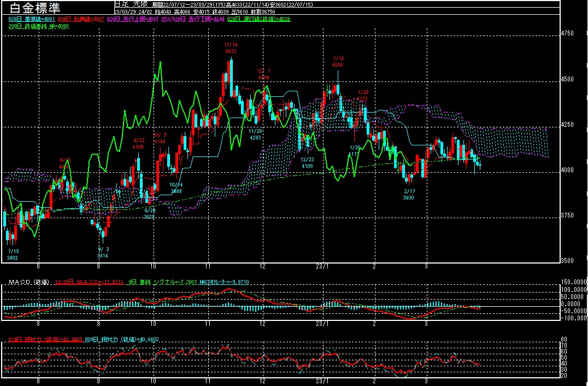Select the 009日 転換線=4087 legend

81,19
